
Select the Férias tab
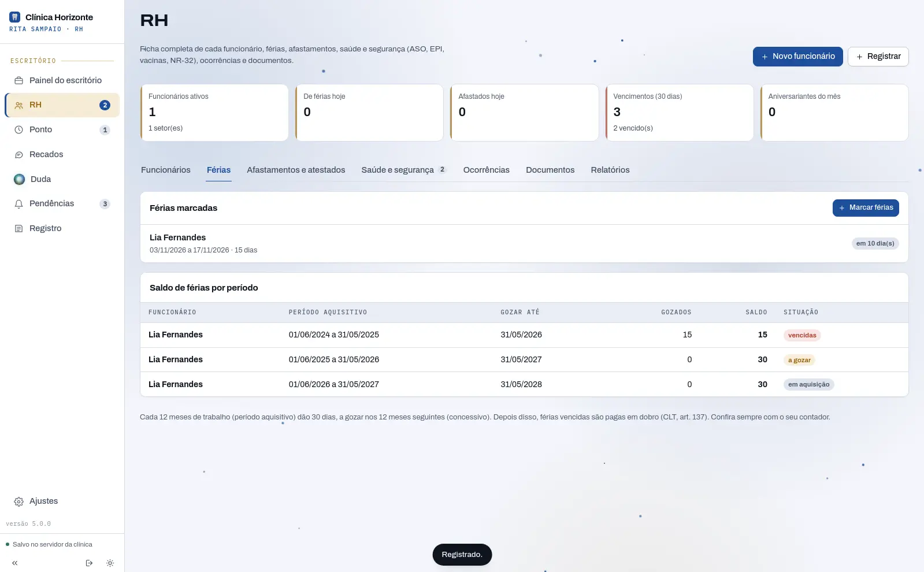pyautogui.click(x=218, y=170)
